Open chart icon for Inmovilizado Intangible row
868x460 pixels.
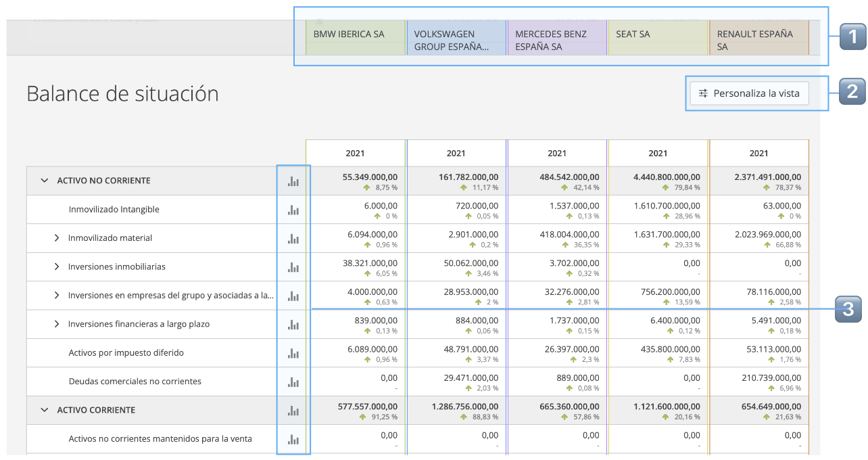[x=293, y=210]
